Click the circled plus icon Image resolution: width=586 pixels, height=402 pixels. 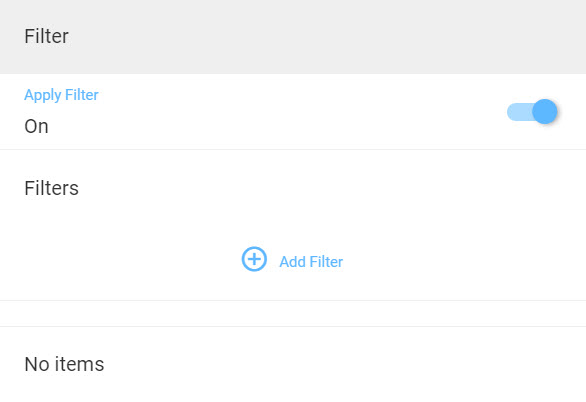[x=254, y=259]
